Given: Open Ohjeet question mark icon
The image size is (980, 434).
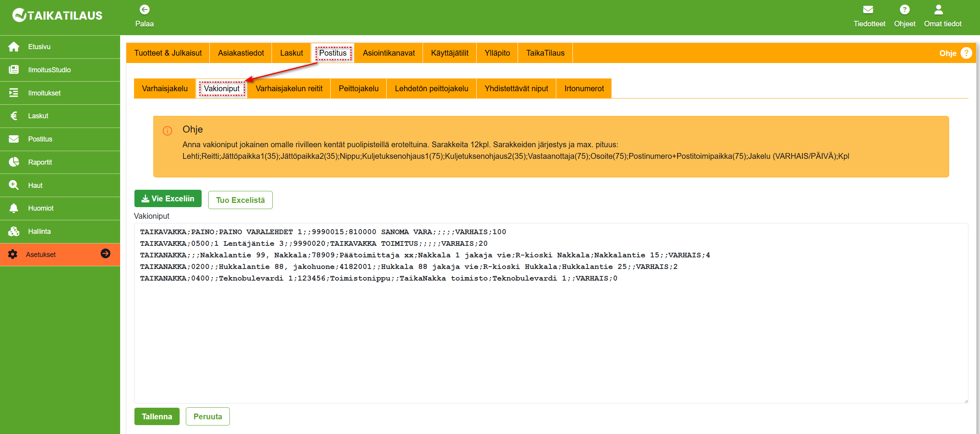Looking at the screenshot, I should (904, 10).
